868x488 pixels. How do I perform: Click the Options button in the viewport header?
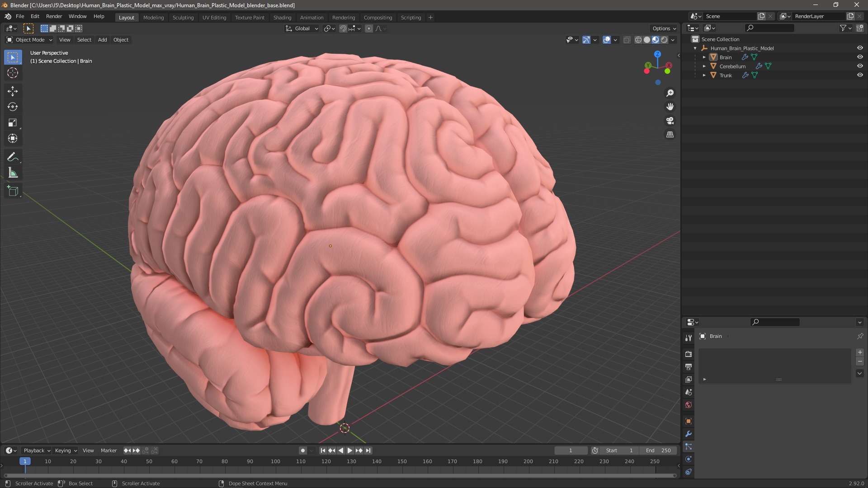(664, 28)
